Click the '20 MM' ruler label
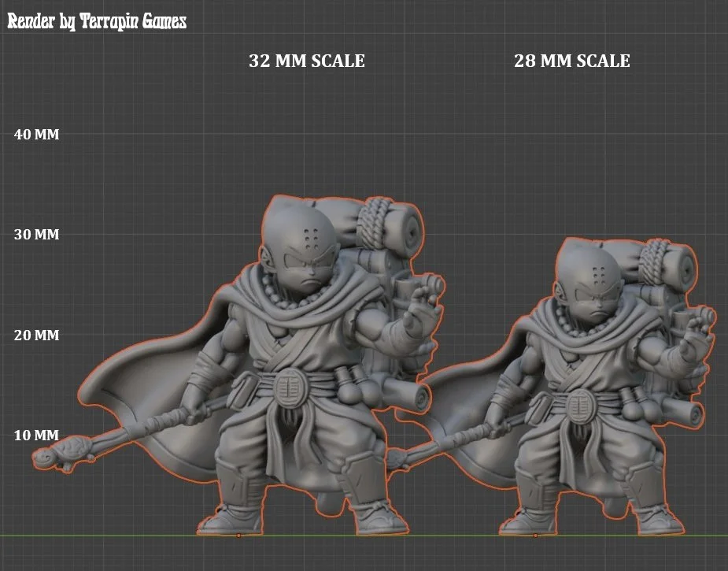 (x=37, y=335)
